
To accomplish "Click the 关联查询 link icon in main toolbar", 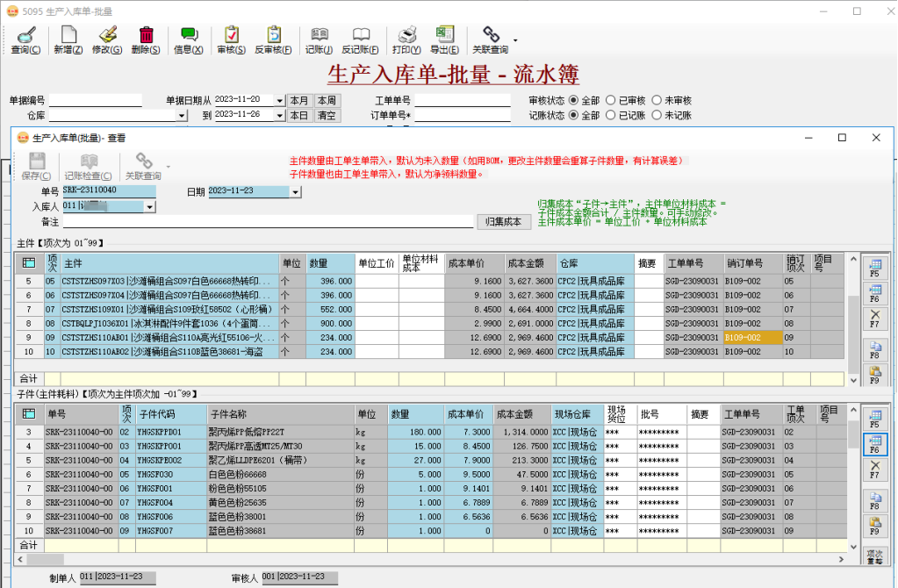I will tap(490, 40).
